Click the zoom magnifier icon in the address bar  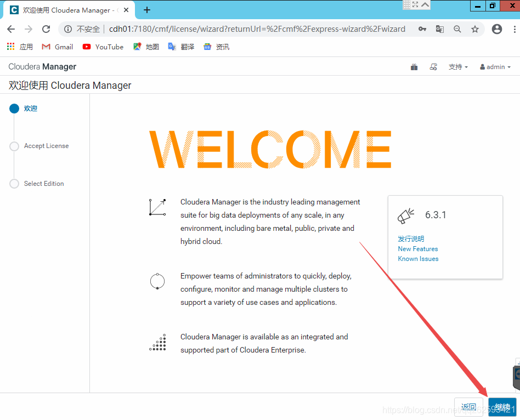click(457, 29)
